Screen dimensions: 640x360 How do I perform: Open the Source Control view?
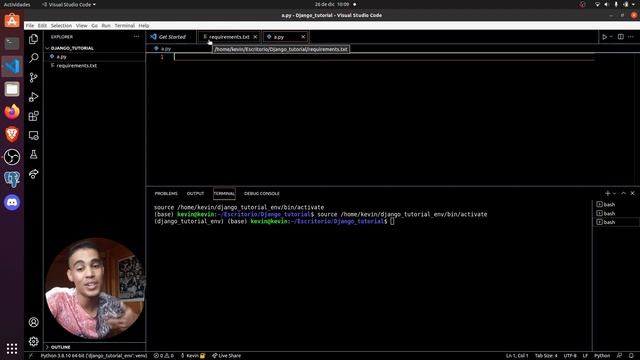tap(33, 78)
